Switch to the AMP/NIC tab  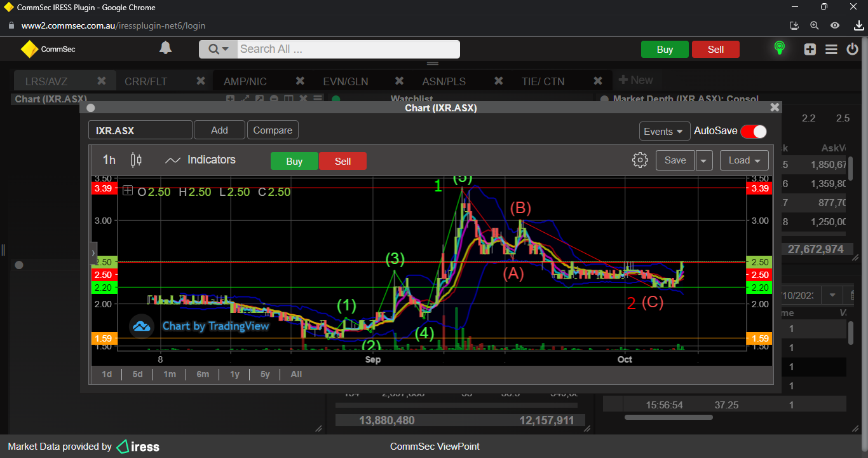[x=245, y=81]
